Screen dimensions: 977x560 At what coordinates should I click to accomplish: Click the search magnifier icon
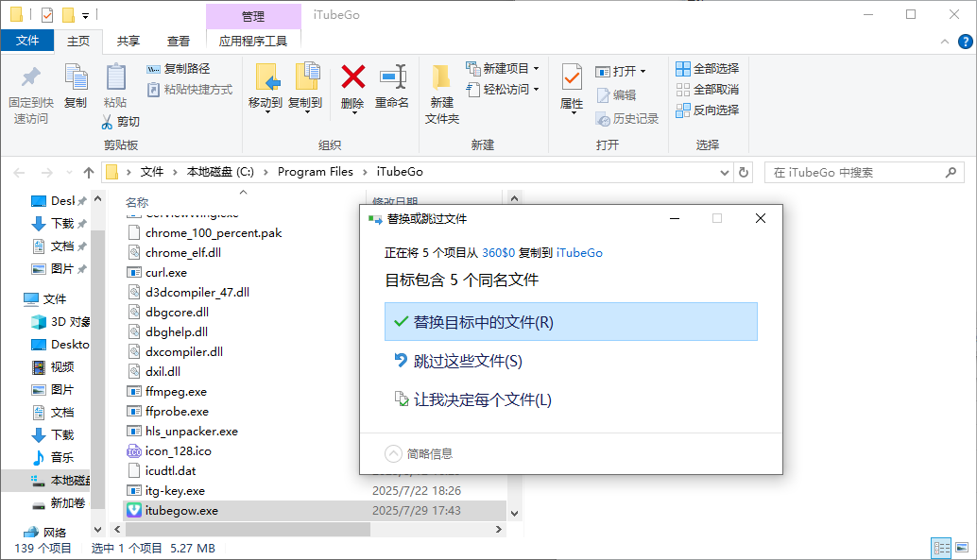click(x=951, y=172)
